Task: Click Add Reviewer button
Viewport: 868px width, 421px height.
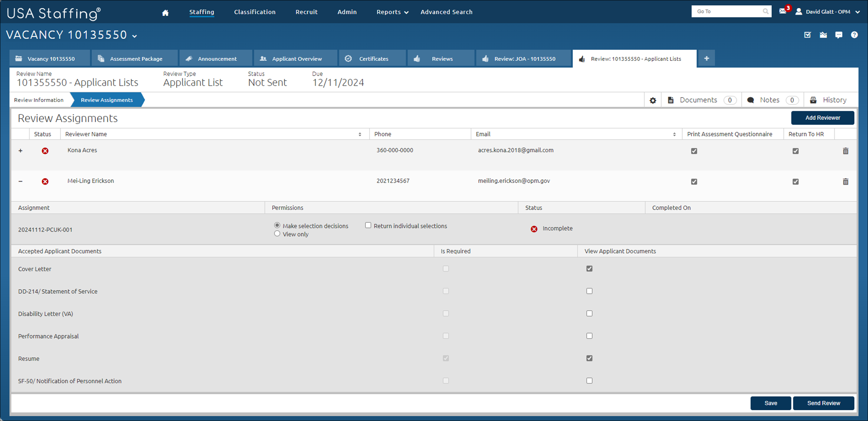Action: (x=823, y=118)
